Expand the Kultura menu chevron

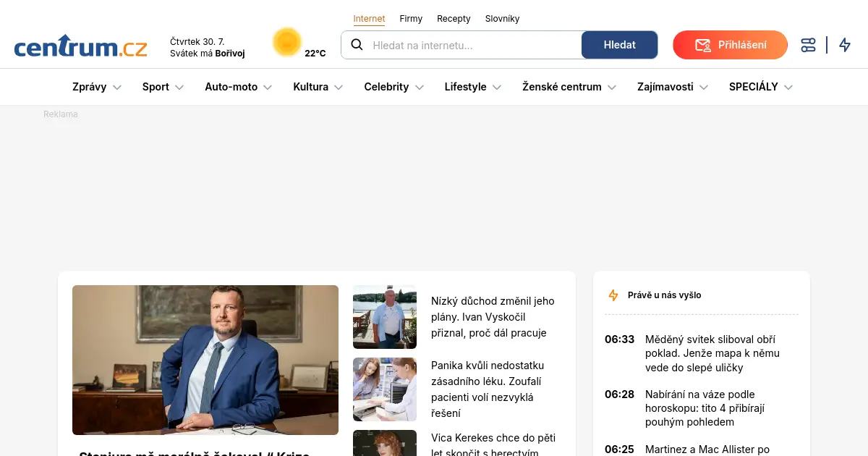click(x=339, y=88)
